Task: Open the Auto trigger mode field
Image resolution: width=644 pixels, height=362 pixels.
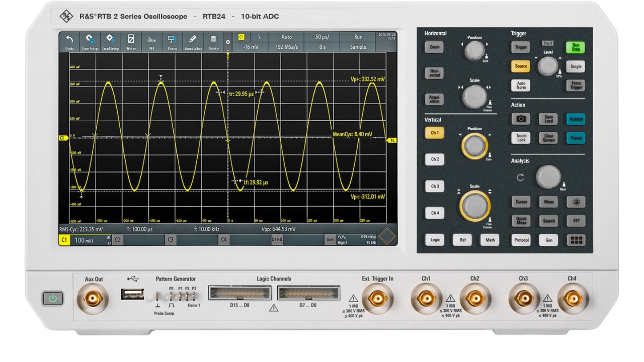Action: (x=287, y=37)
